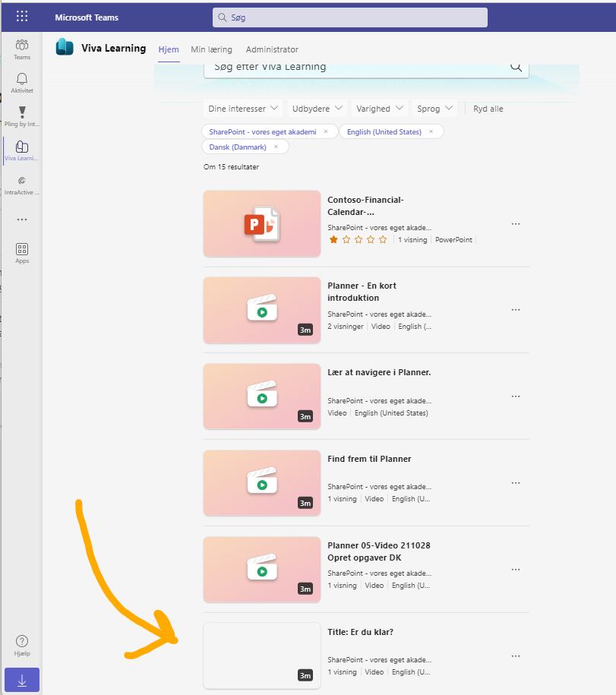Image resolution: width=616 pixels, height=695 pixels.
Task: Click the Microsoft Teams Søg search box
Action: pyautogui.click(x=349, y=17)
